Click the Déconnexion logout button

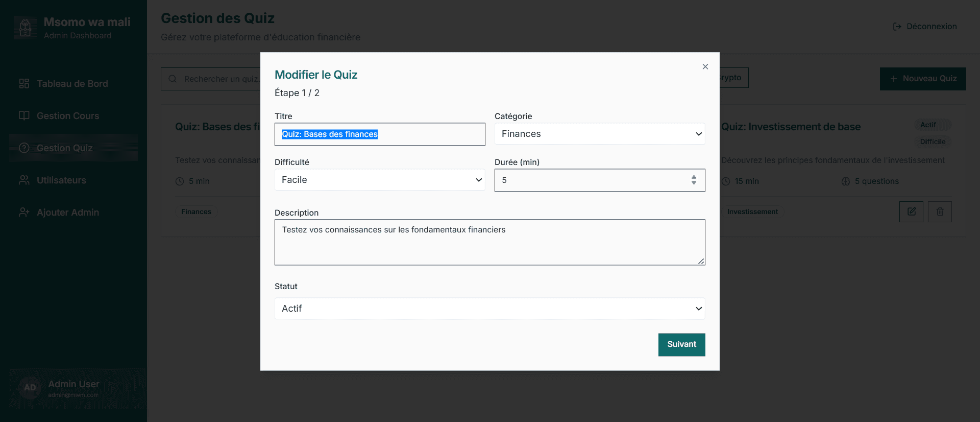(x=924, y=27)
